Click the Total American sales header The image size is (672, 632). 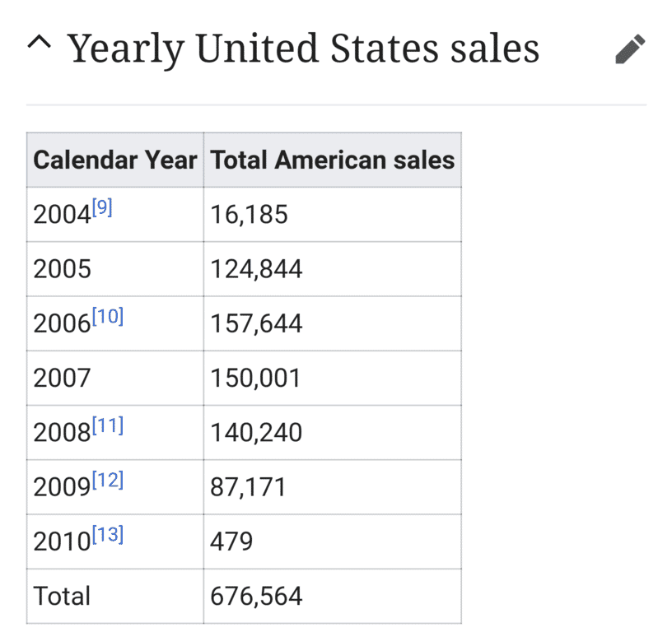point(332,160)
